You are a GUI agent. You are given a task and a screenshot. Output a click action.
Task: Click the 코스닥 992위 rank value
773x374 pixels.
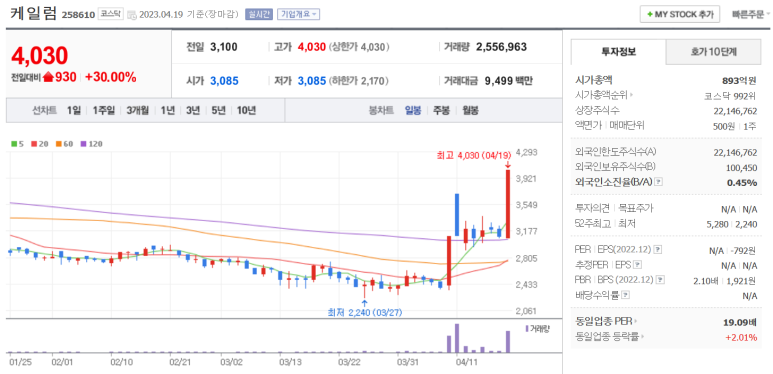click(x=731, y=96)
